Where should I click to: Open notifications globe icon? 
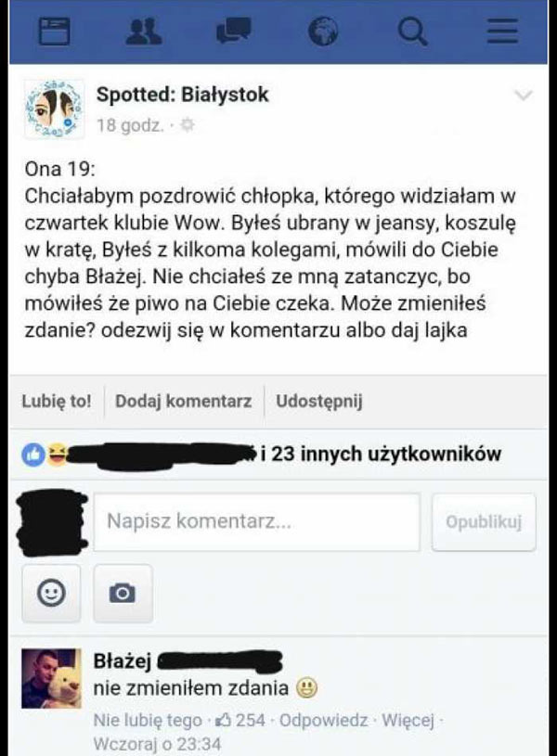click(x=323, y=32)
